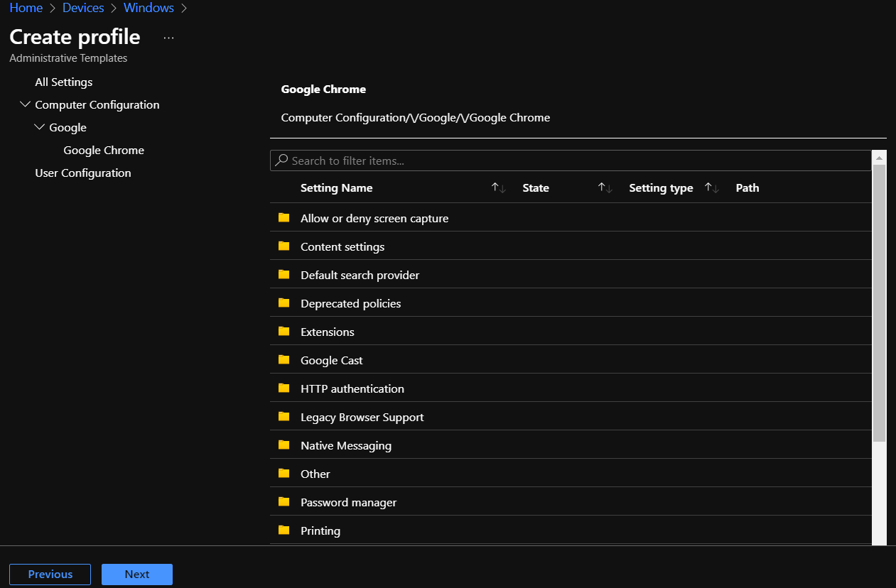
Task: Go to Devices breadcrumb link
Action: [x=83, y=8]
